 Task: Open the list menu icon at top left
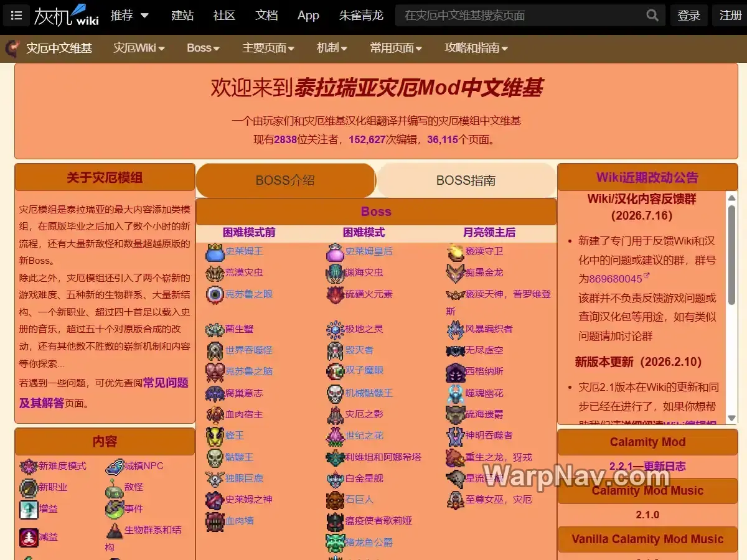click(x=17, y=16)
